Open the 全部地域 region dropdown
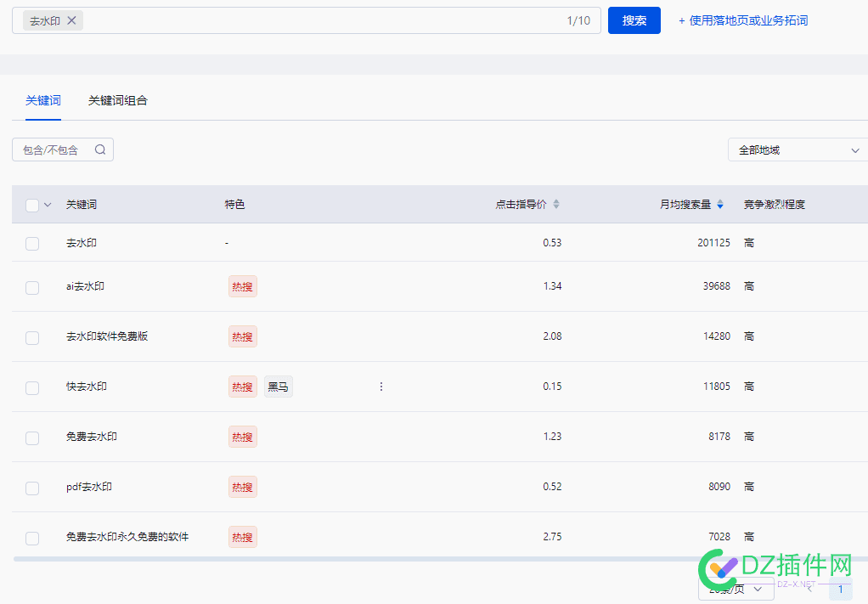This screenshot has height=604, width=868. coord(797,149)
